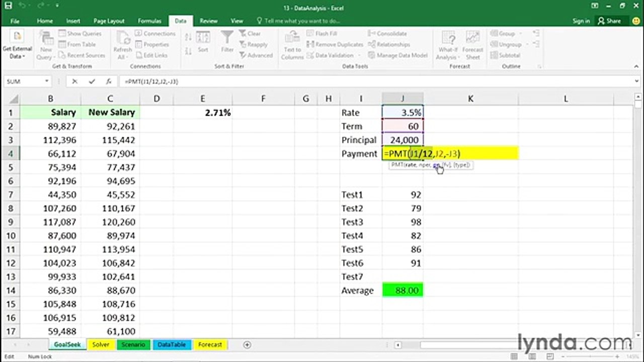This screenshot has height=362, width=644.
Task: Click the rate argument in the PMT tooltip
Action: pos(410,165)
